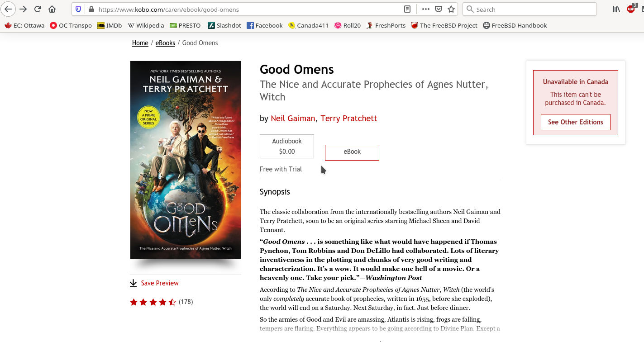The width and height of the screenshot is (644, 342).
Task: Open the Adblock Plus extension icon
Action: pos(631,9)
